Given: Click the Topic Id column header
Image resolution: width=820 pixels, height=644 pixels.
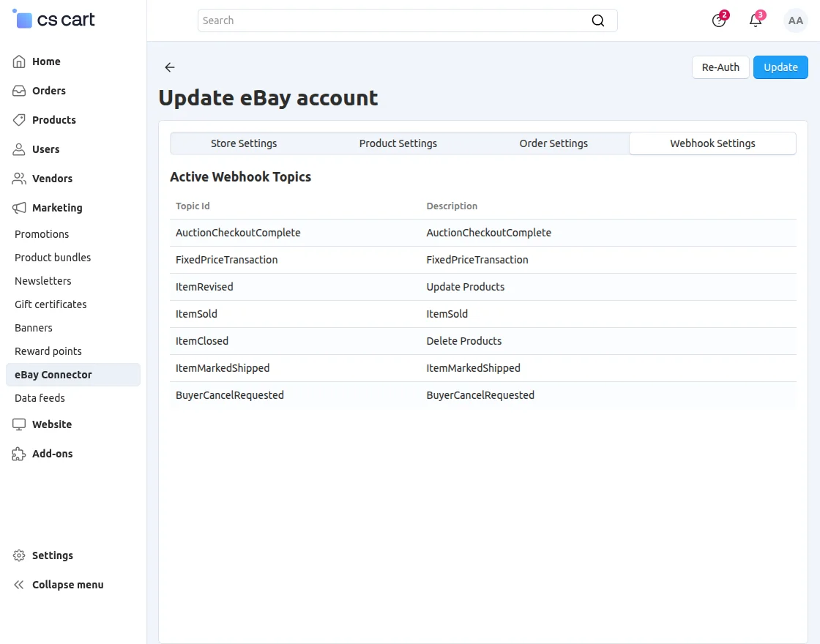Looking at the screenshot, I should coord(193,206).
